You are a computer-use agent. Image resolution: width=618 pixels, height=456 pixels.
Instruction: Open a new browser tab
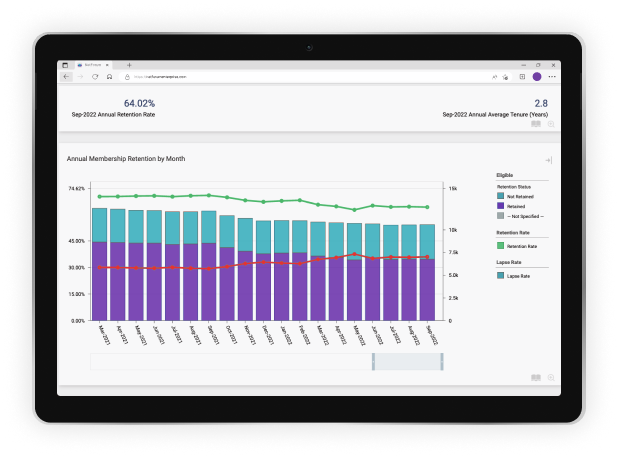coord(129,65)
